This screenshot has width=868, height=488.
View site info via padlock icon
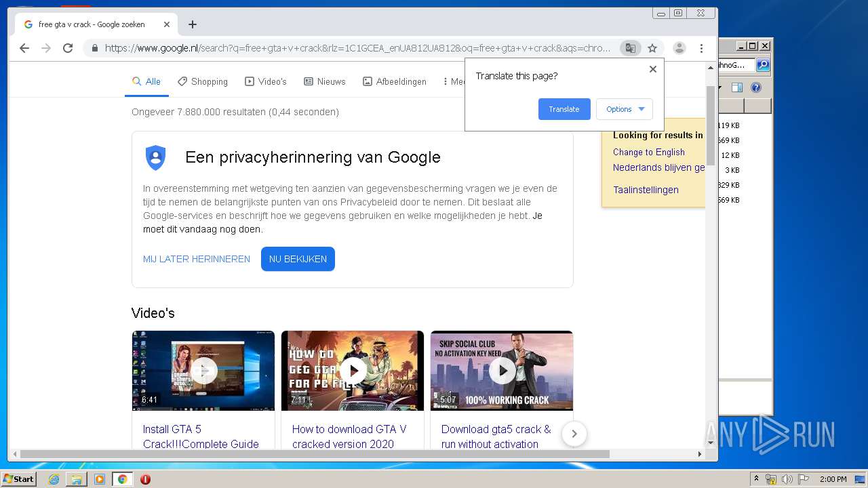(x=94, y=48)
